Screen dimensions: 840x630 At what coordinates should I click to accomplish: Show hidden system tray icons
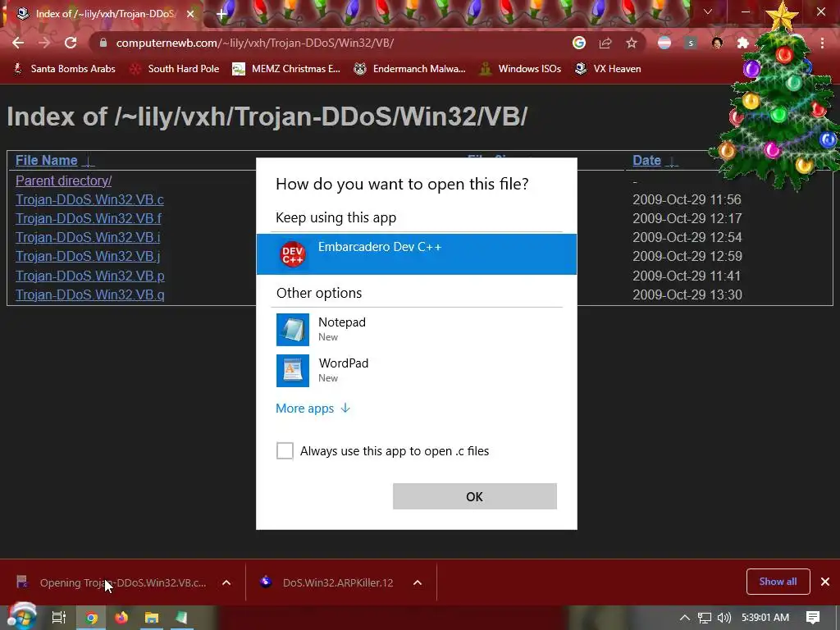point(684,618)
